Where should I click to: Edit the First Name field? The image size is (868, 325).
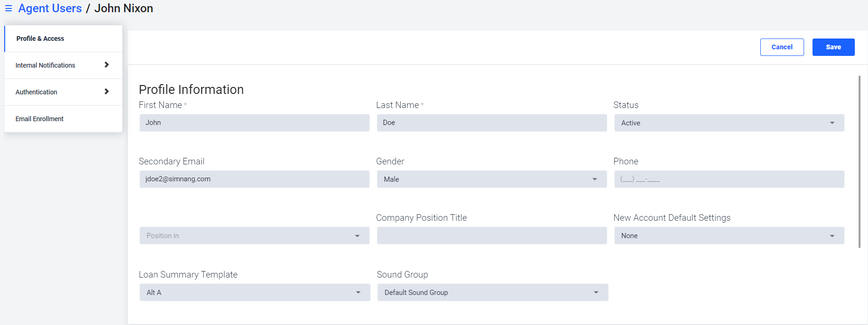(254, 123)
